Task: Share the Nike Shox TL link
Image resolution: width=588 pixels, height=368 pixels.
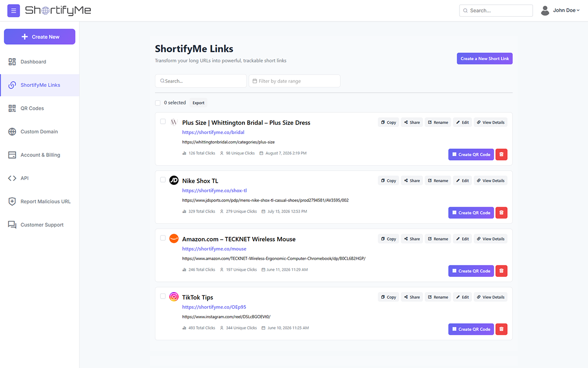Action: [x=412, y=181]
